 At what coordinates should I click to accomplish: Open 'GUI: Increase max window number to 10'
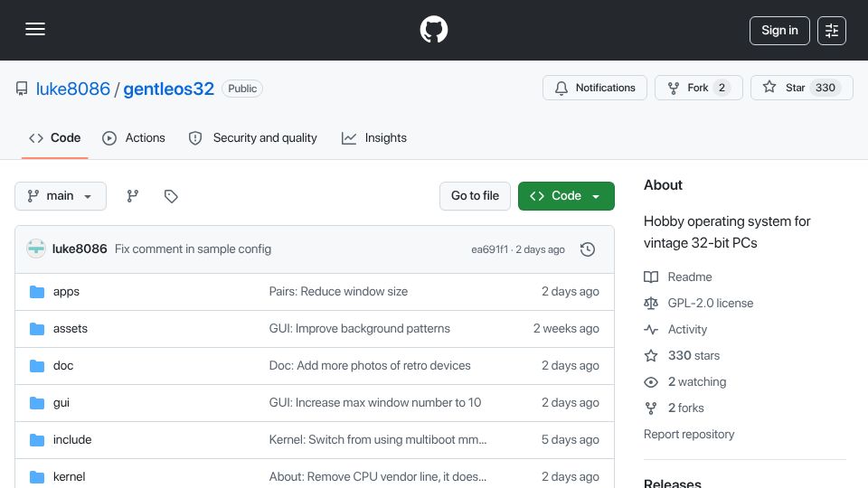pos(374,403)
